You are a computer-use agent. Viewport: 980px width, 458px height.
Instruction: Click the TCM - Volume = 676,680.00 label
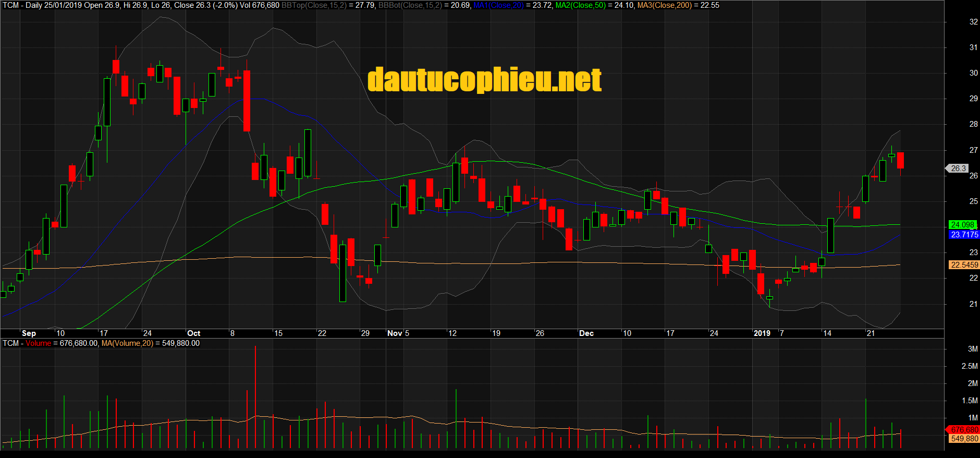pyautogui.click(x=50, y=343)
